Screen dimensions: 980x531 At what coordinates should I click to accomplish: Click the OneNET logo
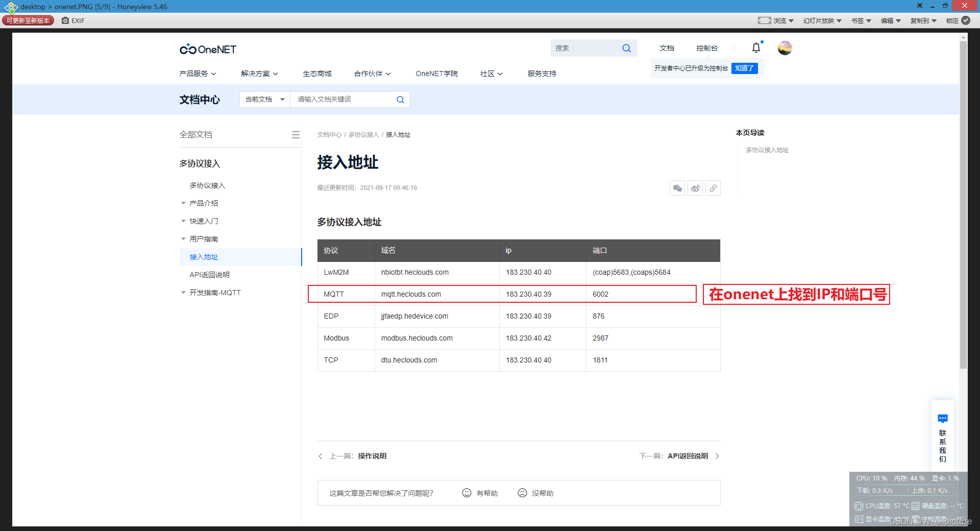208,49
